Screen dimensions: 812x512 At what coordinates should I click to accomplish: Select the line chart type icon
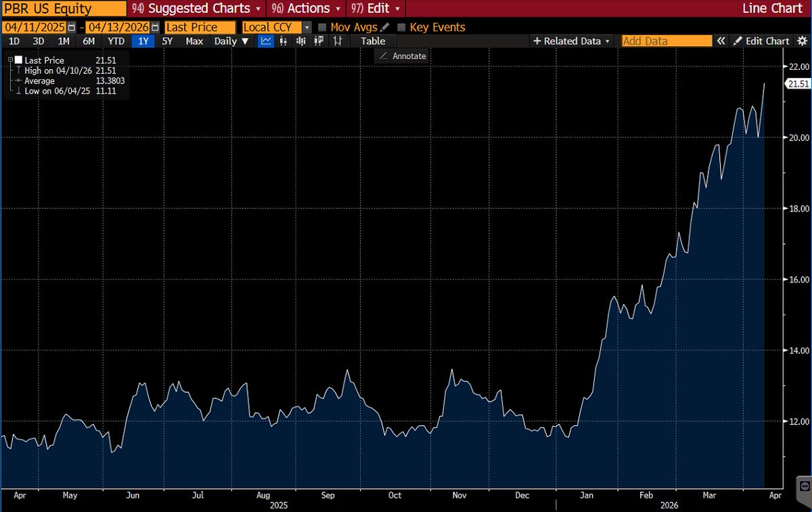click(x=266, y=41)
